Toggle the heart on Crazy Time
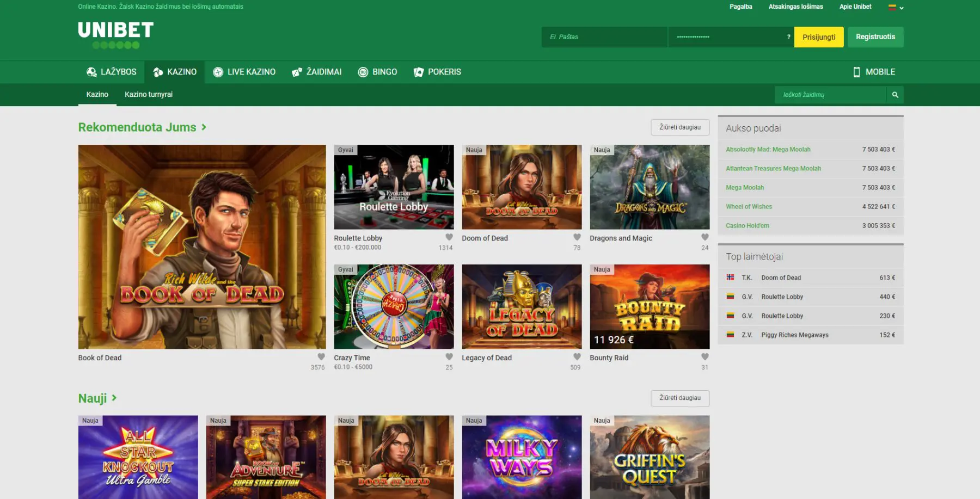This screenshot has width=980, height=499. (x=449, y=356)
